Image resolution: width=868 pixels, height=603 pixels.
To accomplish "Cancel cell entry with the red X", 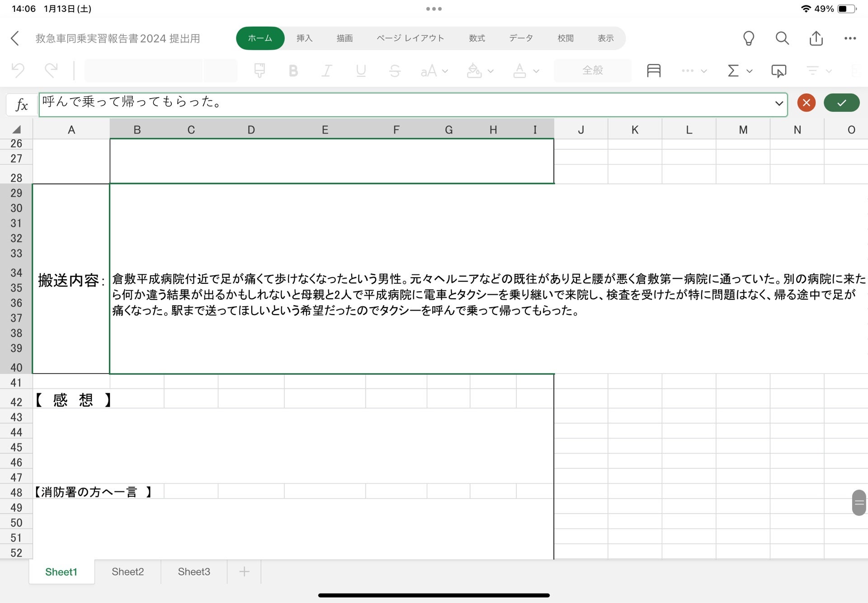I will coord(806,103).
